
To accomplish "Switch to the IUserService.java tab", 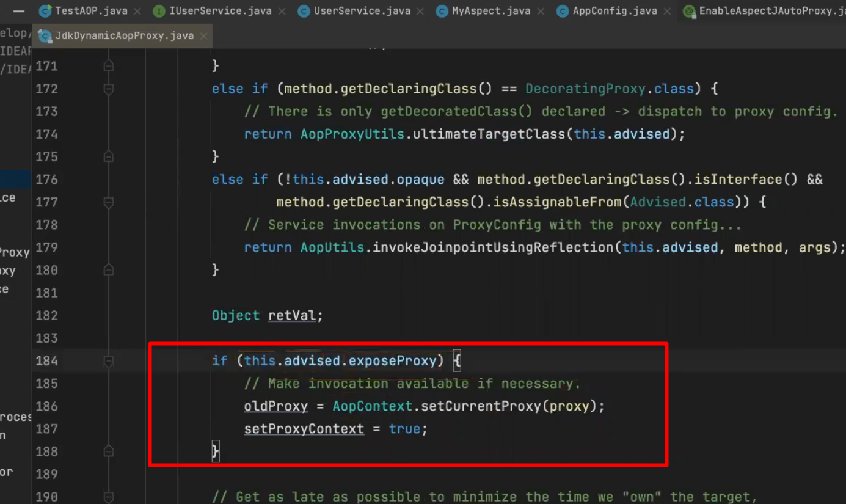I will coord(219,11).
